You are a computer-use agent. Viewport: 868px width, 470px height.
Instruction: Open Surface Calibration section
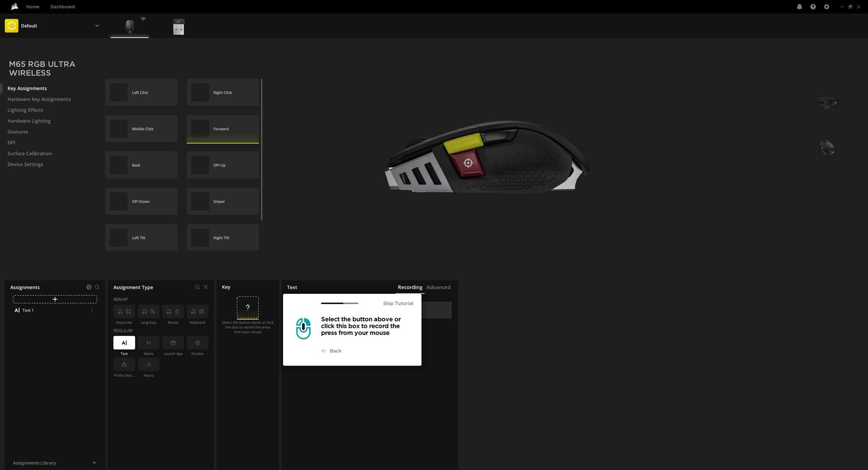click(29, 153)
